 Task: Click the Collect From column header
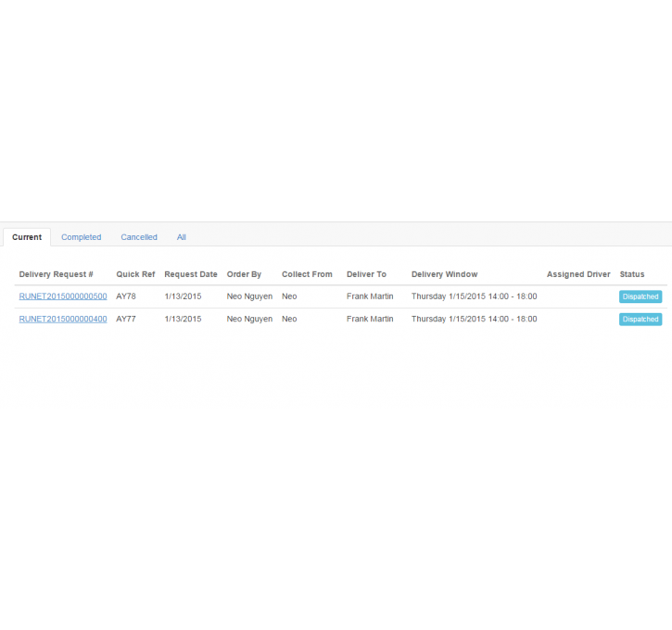click(307, 274)
